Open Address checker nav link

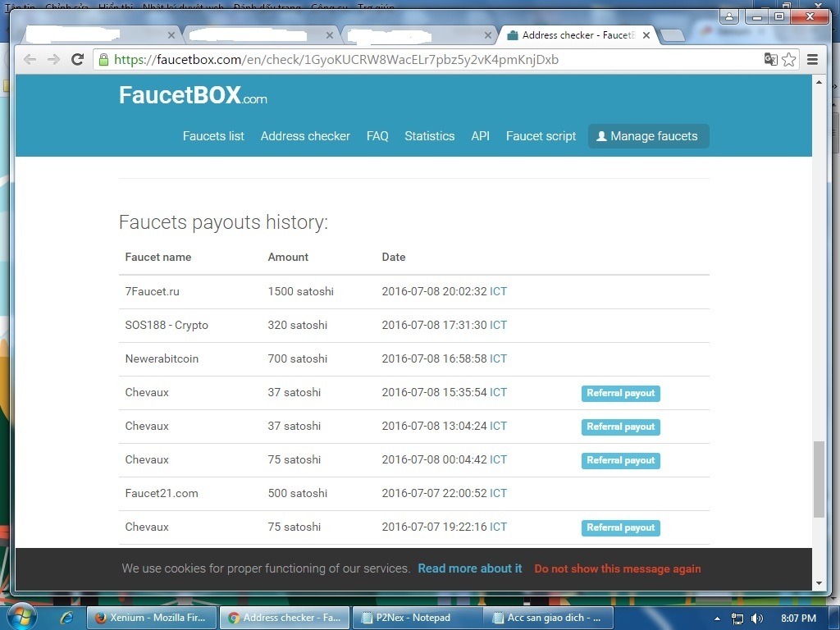pyautogui.click(x=305, y=136)
